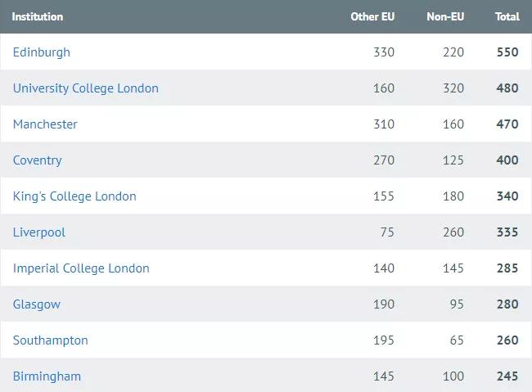532x392 pixels.
Task: Open the Southampton institution link
Action: click(51, 340)
